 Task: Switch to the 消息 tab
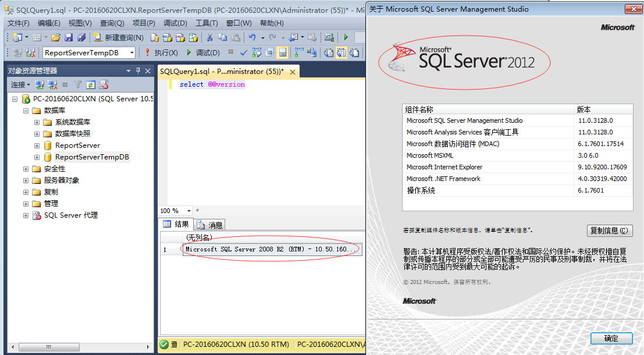[x=210, y=225]
